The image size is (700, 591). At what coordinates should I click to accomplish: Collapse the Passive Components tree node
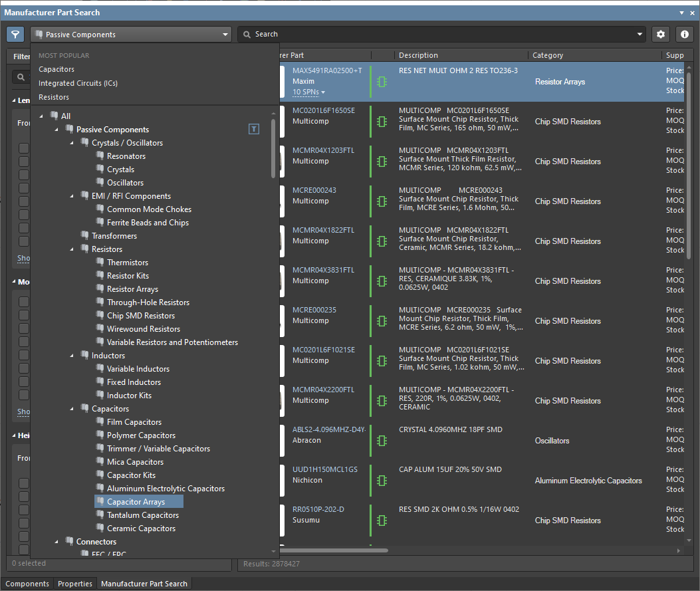(x=57, y=130)
